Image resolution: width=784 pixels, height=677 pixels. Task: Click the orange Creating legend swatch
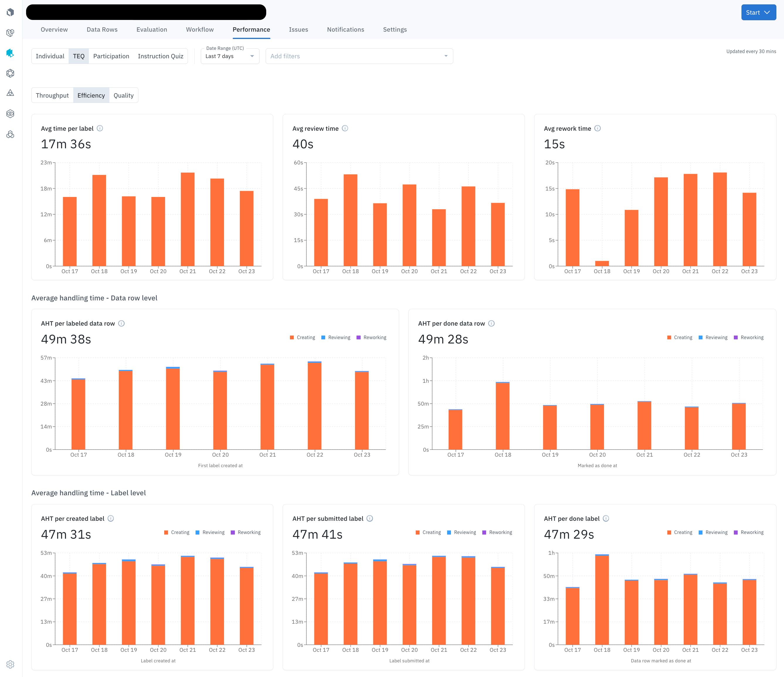point(291,337)
